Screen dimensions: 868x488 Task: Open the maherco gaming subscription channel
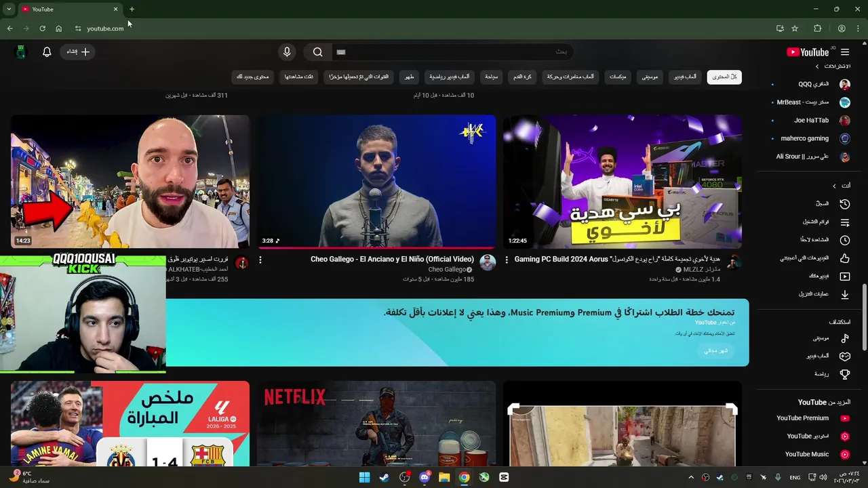[811, 139]
